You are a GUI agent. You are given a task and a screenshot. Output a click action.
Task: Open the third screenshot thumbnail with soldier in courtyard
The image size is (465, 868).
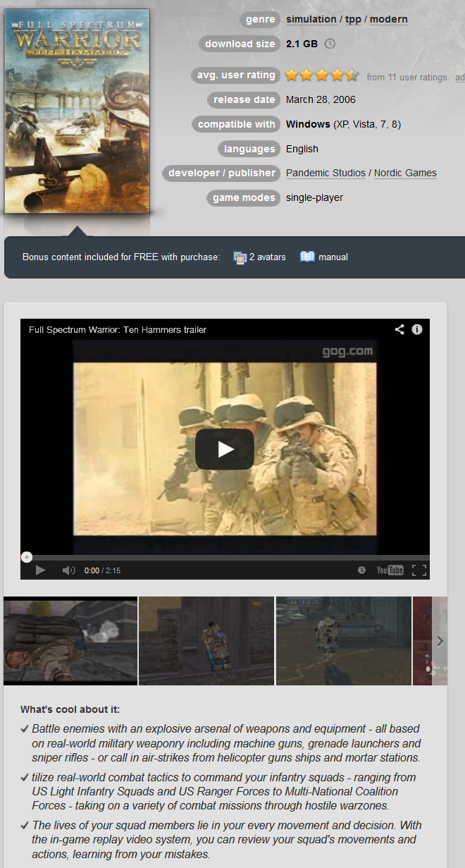pos(344,641)
